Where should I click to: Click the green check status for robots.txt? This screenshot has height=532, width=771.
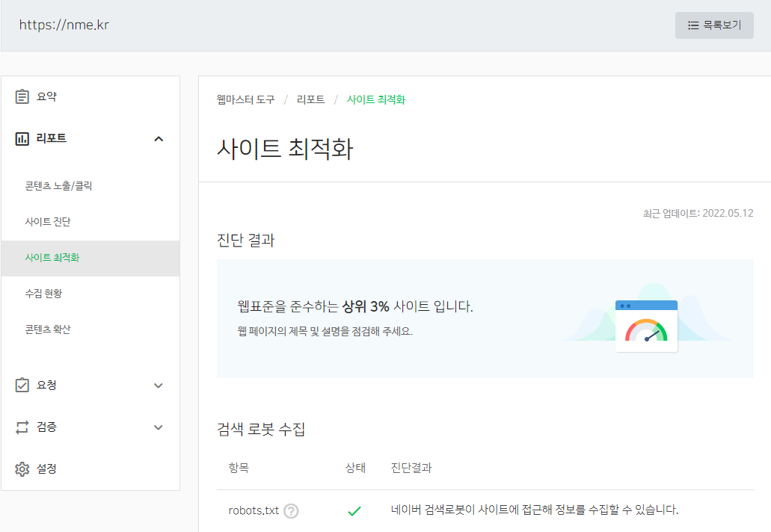coord(354,511)
